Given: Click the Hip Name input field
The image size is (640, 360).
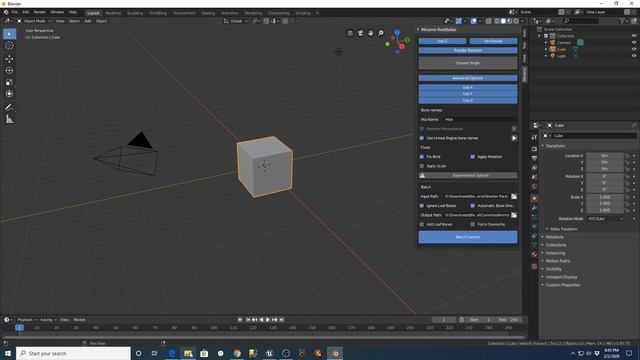Looking at the screenshot, I should [x=480, y=120].
